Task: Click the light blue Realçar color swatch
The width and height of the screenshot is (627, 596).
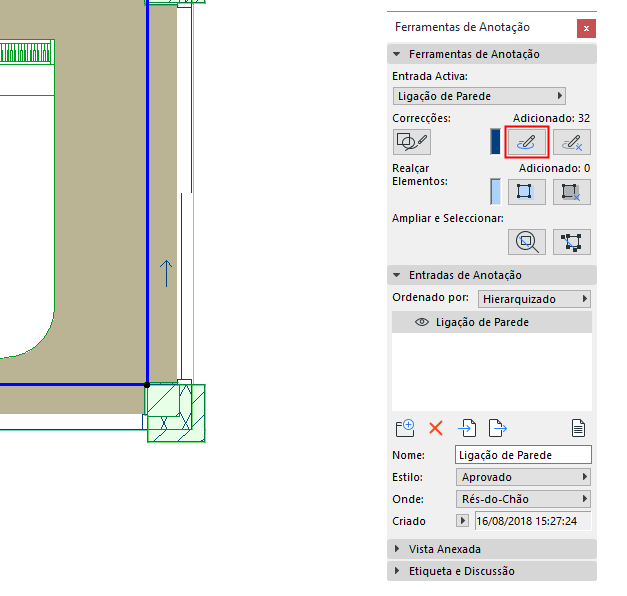Action: (x=495, y=192)
